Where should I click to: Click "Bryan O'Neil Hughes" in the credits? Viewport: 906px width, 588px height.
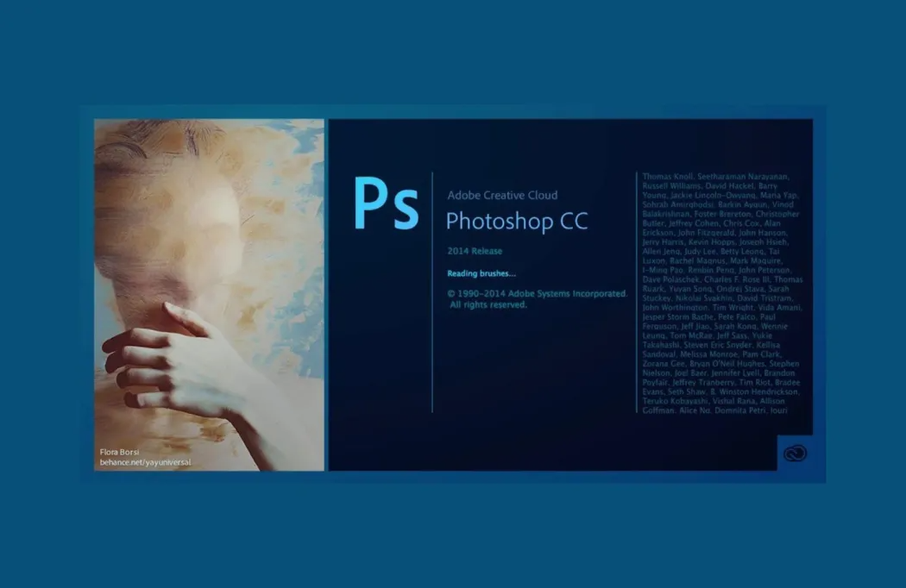[727, 364]
